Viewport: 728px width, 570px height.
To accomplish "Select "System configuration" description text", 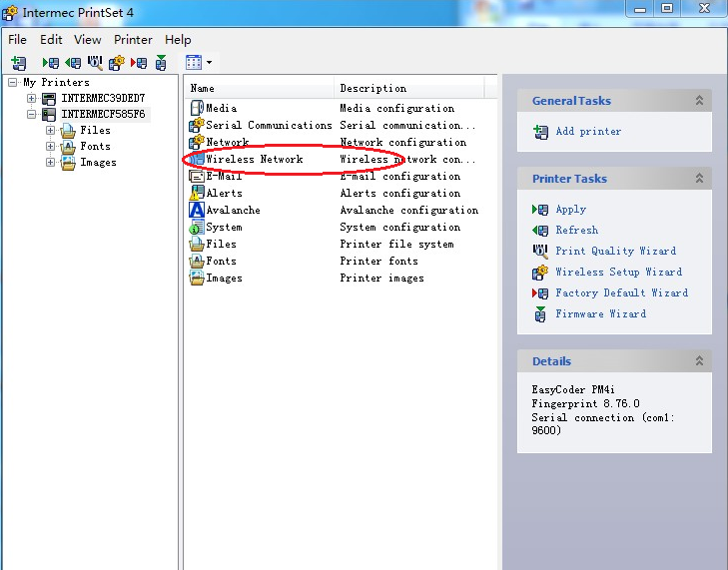I will tap(400, 228).
